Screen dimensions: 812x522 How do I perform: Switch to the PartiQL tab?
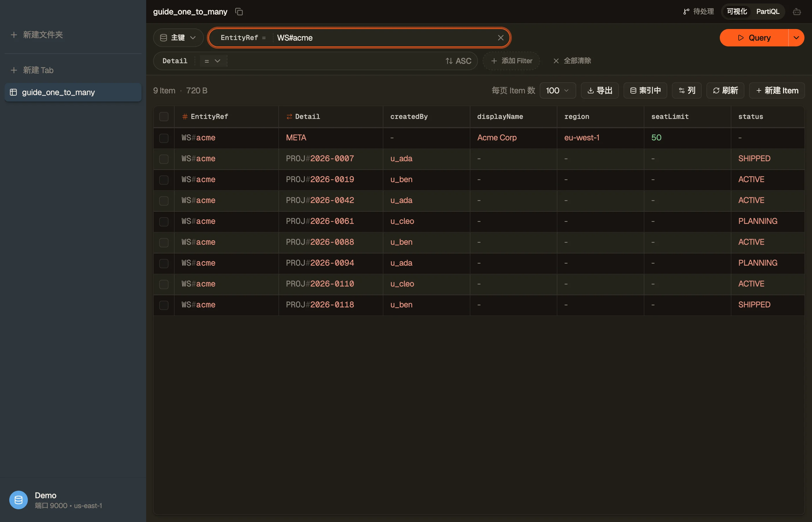767,12
